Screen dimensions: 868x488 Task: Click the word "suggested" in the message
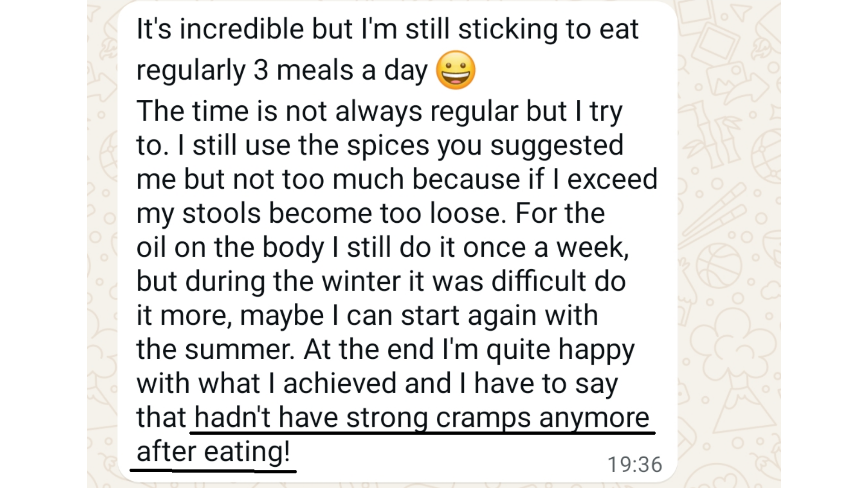[x=557, y=145]
